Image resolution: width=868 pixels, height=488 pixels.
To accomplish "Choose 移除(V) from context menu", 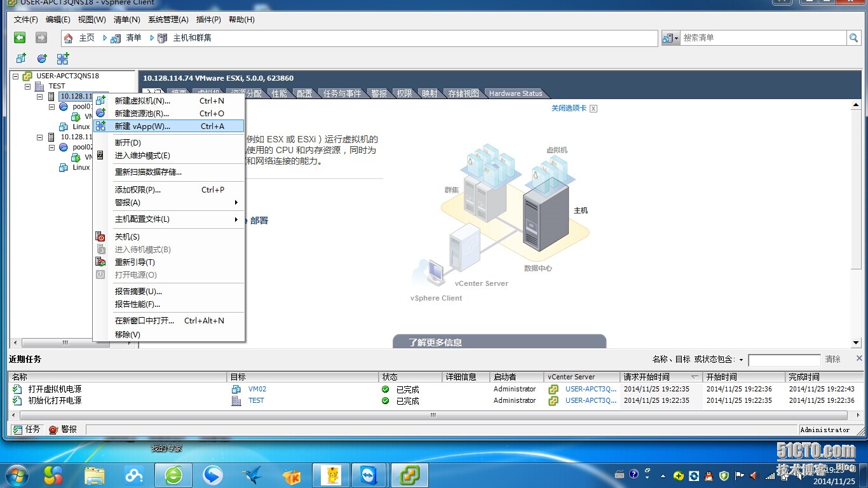I will [168, 334].
